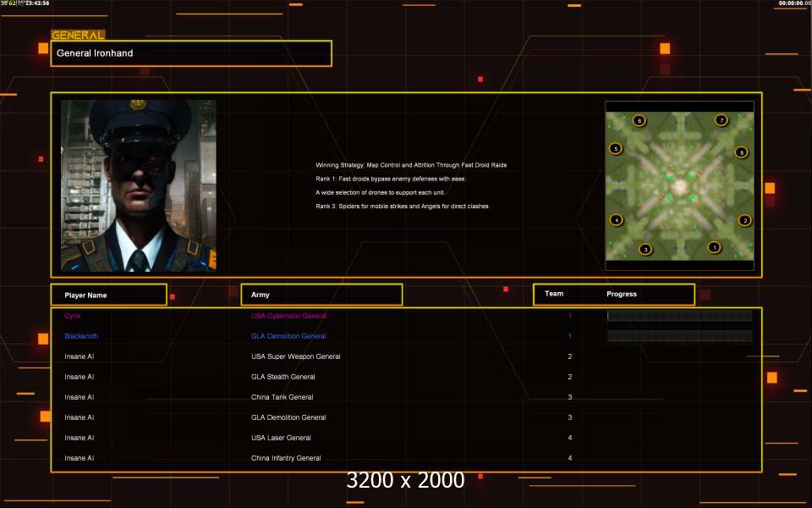Click Blacksmith's loading progress bar
812x508 pixels.
[679, 336]
